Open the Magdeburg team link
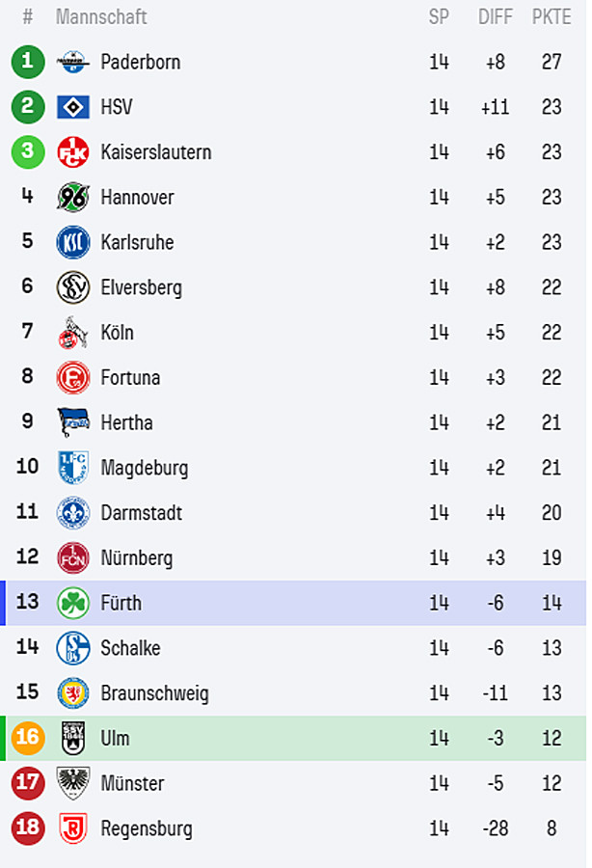The width and height of the screenshot is (592, 868). point(145,469)
